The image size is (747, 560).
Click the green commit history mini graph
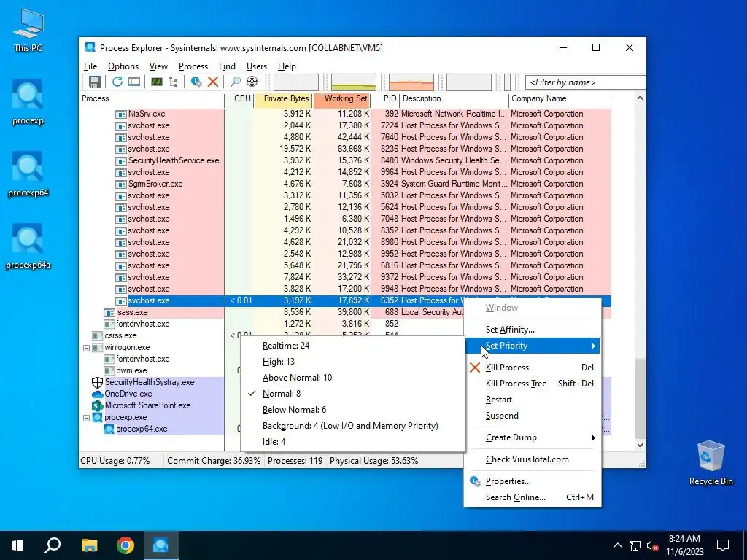(x=354, y=82)
